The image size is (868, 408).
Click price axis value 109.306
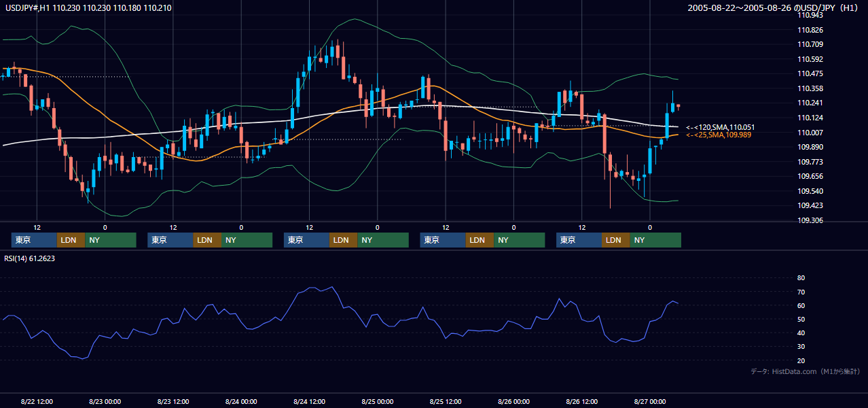810,221
